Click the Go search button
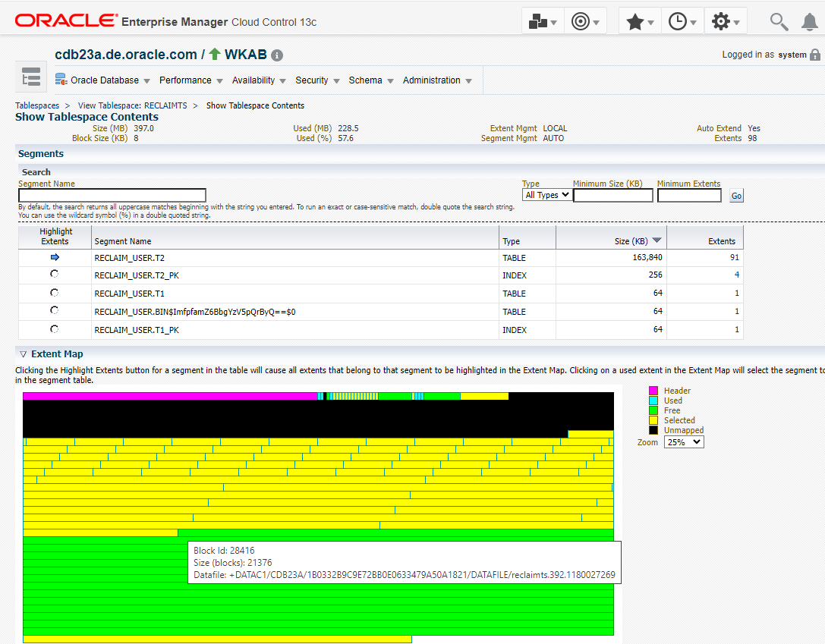 pos(736,196)
